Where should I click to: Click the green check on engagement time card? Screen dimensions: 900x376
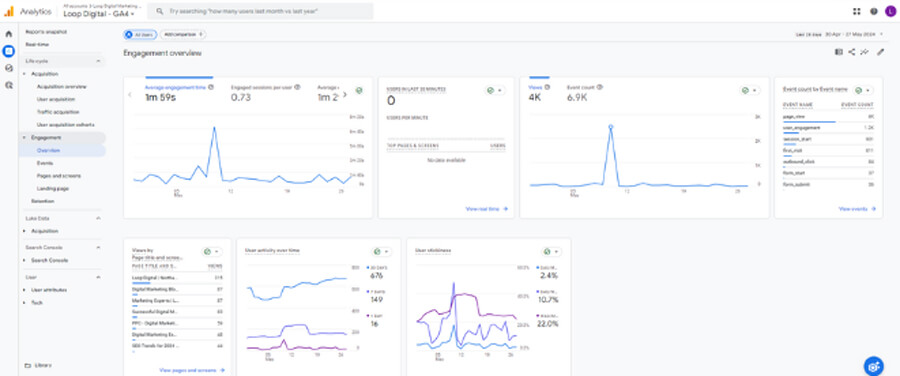pos(359,91)
